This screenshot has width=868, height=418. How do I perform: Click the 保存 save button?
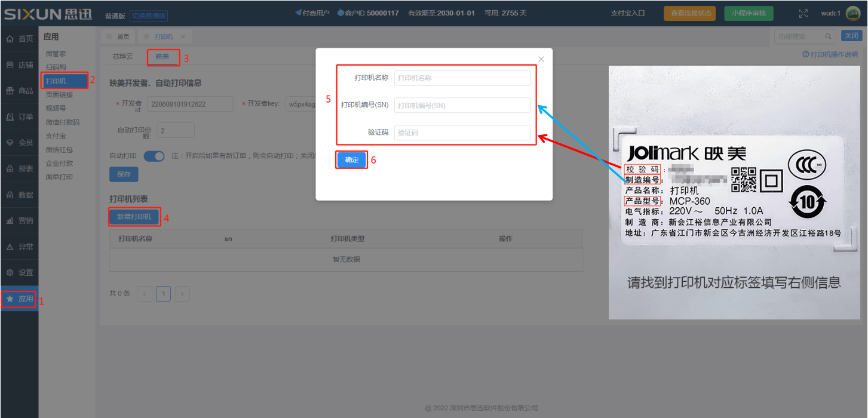click(x=124, y=174)
